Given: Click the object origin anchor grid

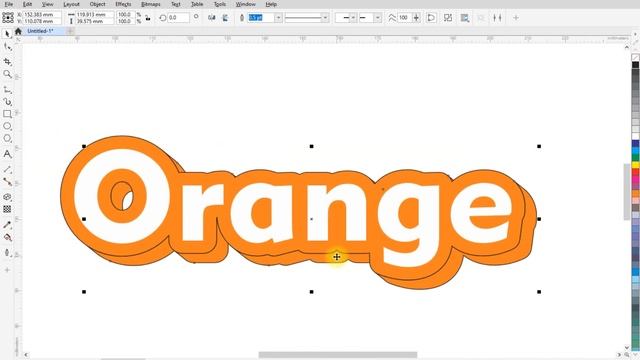Looking at the screenshot, I should (8, 18).
